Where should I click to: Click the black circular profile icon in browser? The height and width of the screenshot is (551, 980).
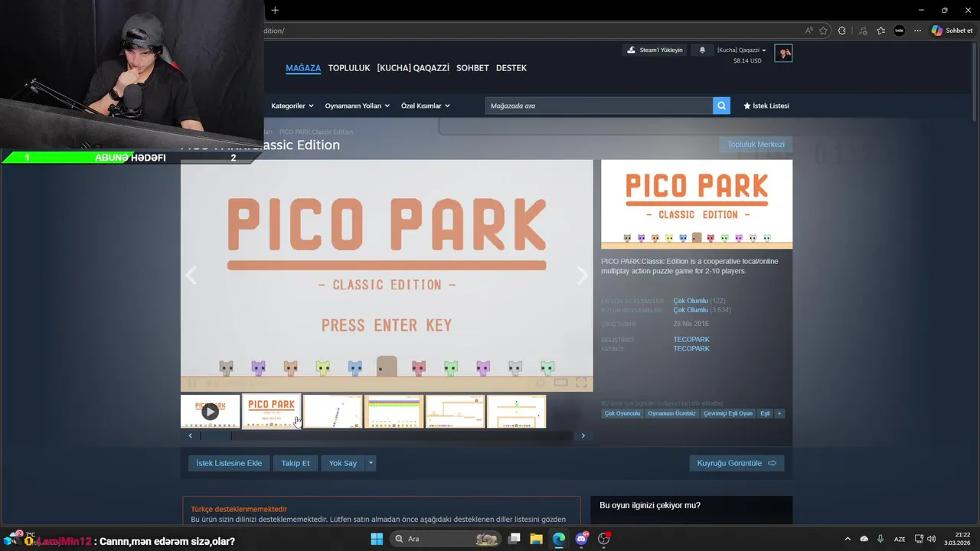pyautogui.click(x=900, y=31)
